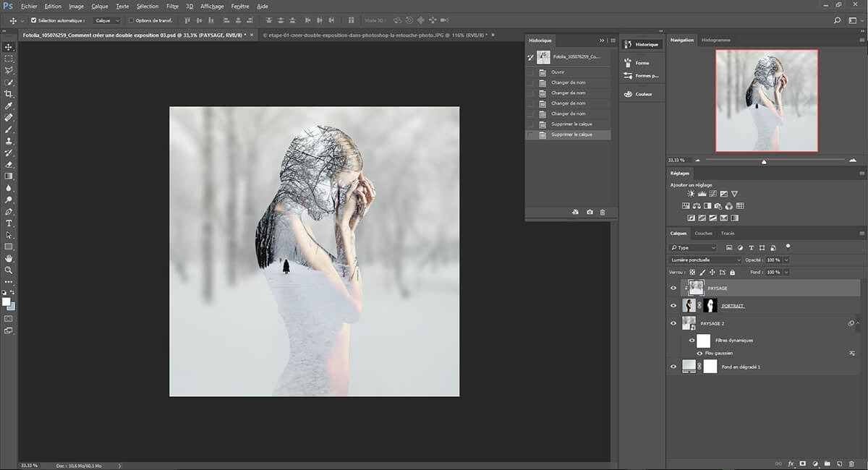Select the Crop tool in the toolbar
The width and height of the screenshot is (868, 470).
click(9, 94)
